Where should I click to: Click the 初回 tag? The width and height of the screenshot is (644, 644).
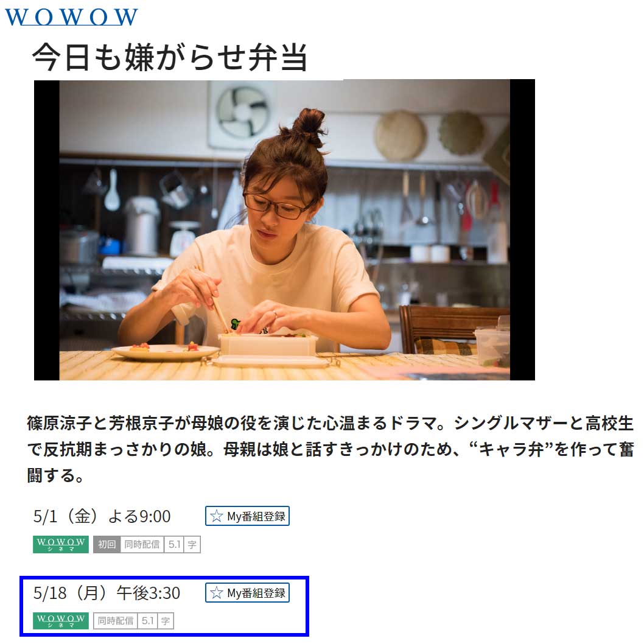pyautogui.click(x=107, y=544)
